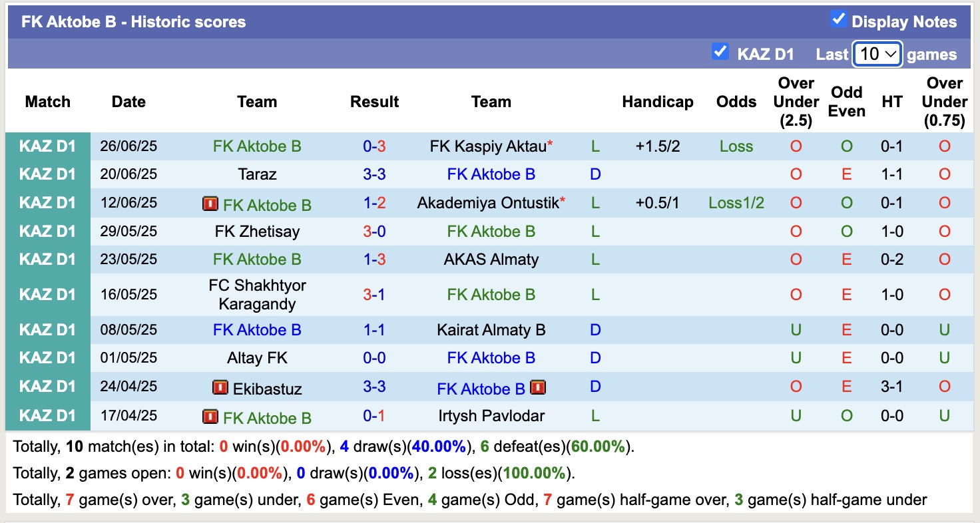Click red card icon in 17/04/25 row
The image size is (980, 523).
210,417
